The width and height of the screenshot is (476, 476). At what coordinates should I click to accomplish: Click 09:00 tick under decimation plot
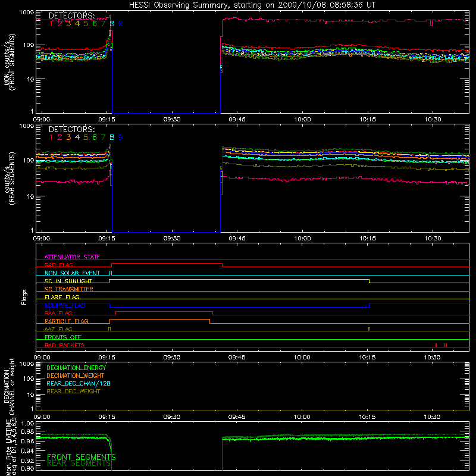click(42, 417)
